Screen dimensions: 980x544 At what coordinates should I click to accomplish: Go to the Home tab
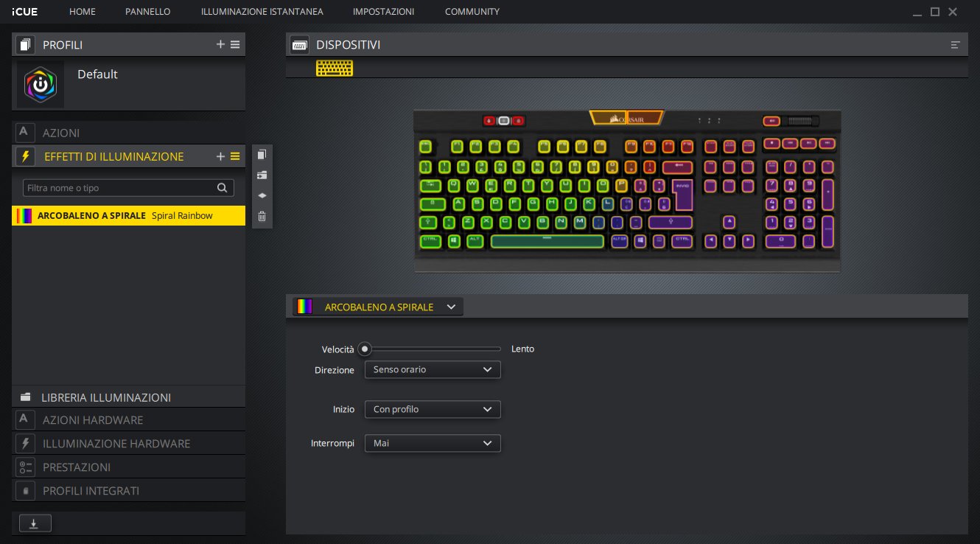[83, 12]
